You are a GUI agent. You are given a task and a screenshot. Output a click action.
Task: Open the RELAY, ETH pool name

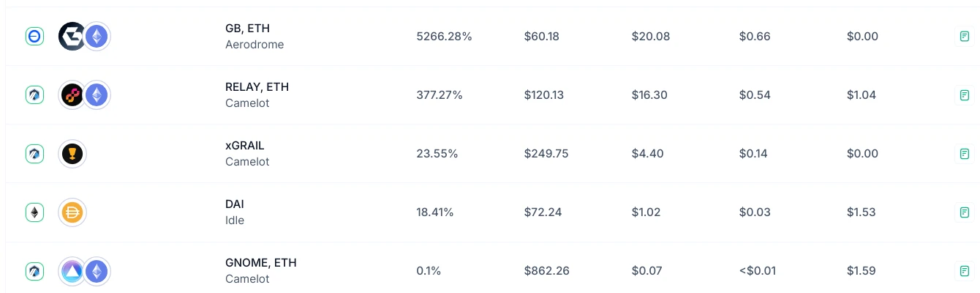pos(257,86)
